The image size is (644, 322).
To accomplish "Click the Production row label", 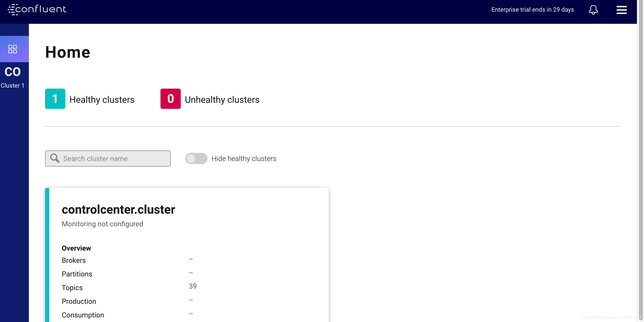I will pyautogui.click(x=79, y=301).
